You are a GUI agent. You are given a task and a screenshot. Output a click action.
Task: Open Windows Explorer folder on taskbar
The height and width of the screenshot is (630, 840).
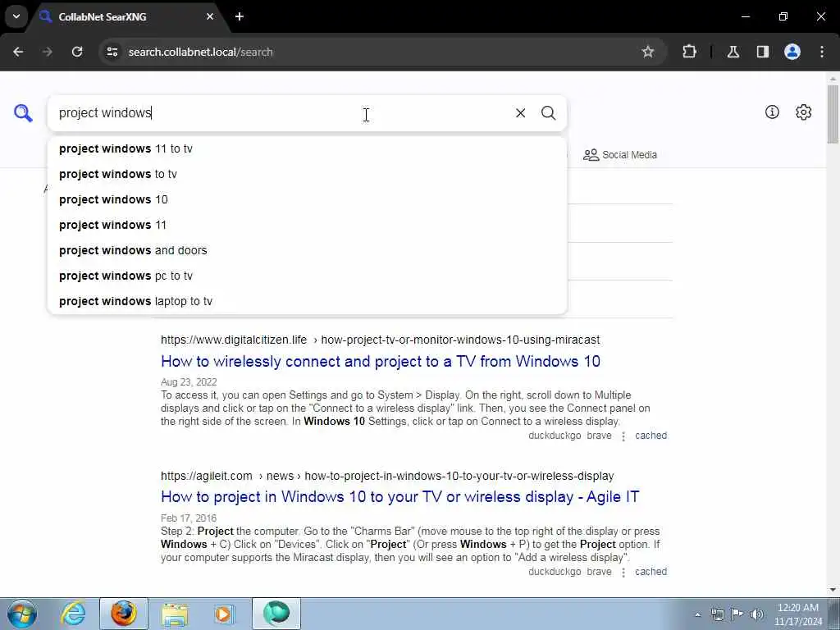click(x=175, y=614)
